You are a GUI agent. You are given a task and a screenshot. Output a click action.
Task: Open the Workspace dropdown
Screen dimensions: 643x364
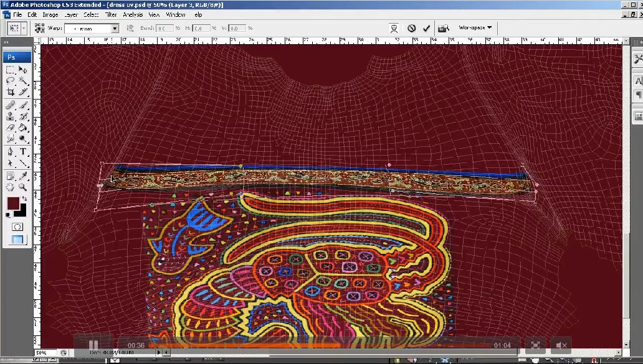click(475, 27)
